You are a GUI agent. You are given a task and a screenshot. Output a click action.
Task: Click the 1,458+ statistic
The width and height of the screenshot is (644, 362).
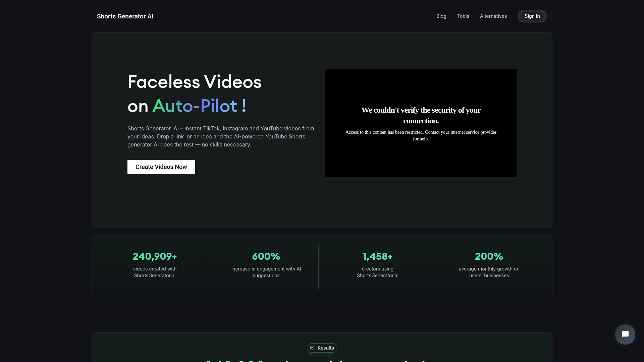click(377, 256)
